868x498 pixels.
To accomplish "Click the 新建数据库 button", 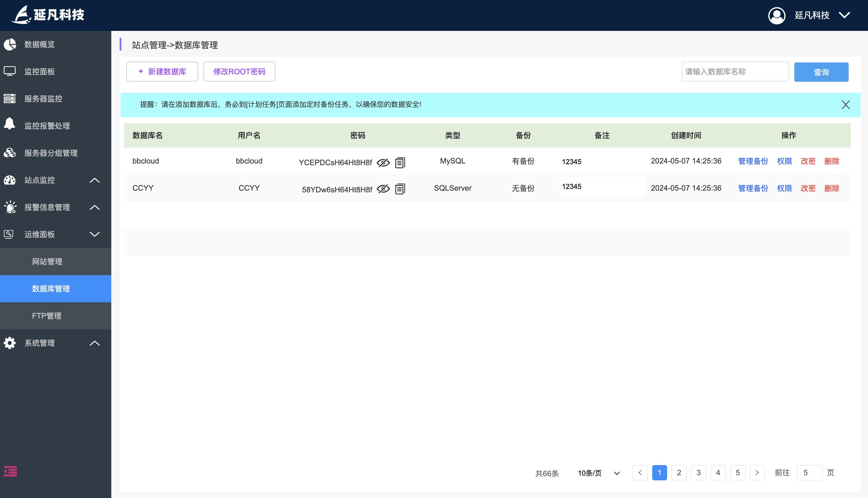I will tap(162, 72).
